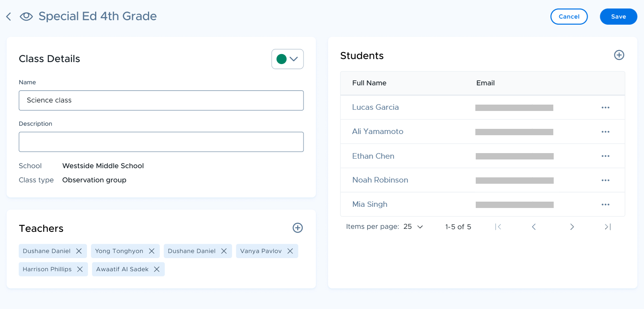
Task: Open the class color dropdown
Action: click(x=288, y=59)
